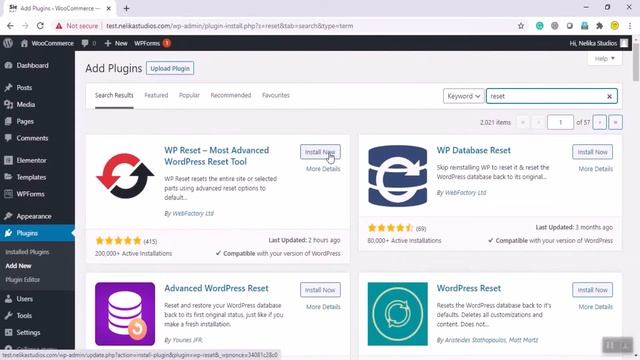Click Advanced WordPress Reset purple logo
640x360 pixels.
click(125, 313)
